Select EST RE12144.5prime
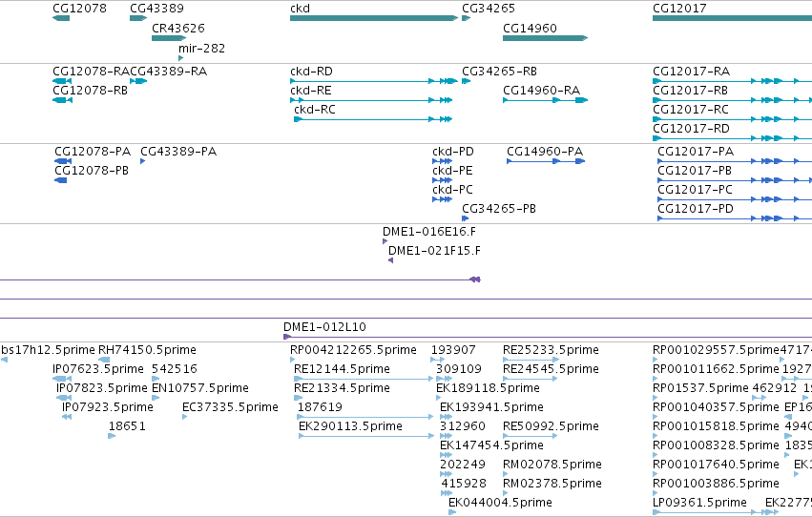Viewport: 812px width, 517px height. [342, 369]
